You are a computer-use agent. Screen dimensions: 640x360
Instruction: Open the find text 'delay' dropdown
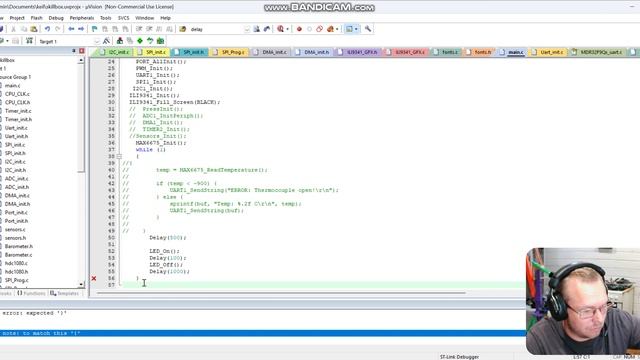pyautogui.click(x=247, y=29)
